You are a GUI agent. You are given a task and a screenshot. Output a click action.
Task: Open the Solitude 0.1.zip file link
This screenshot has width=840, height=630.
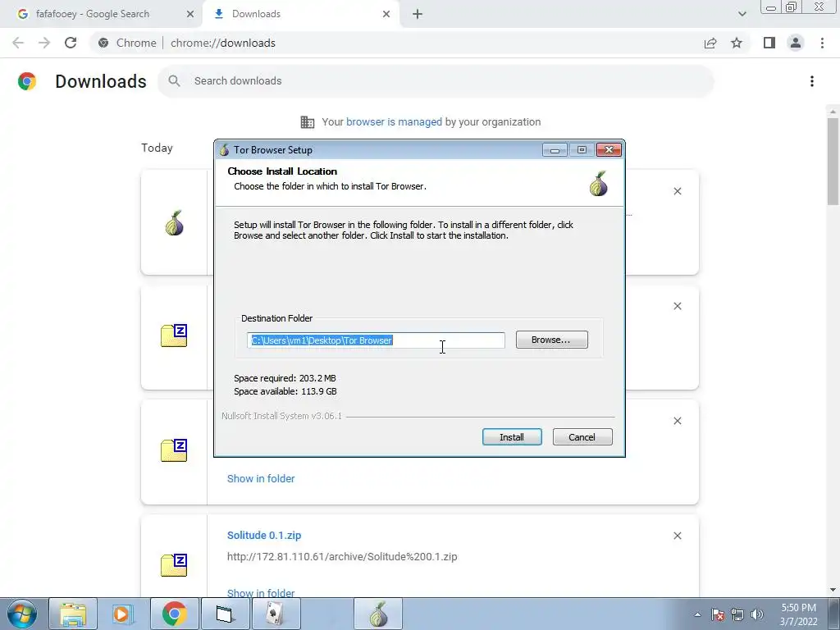point(264,535)
